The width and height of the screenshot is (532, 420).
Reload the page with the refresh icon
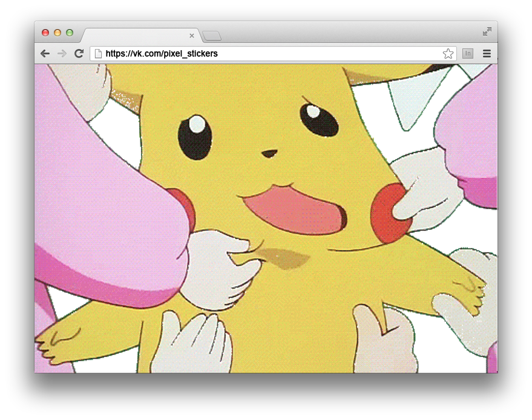(x=79, y=53)
